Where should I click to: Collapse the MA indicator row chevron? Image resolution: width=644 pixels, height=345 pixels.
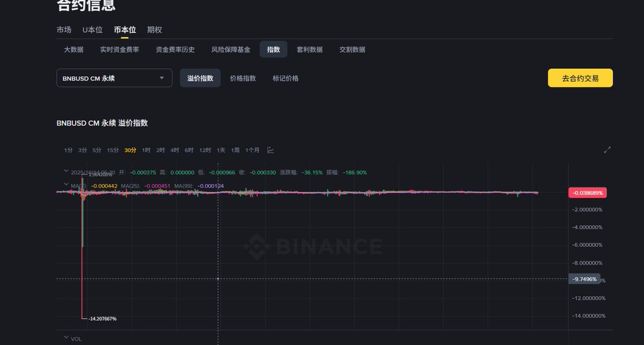pyautogui.click(x=66, y=185)
